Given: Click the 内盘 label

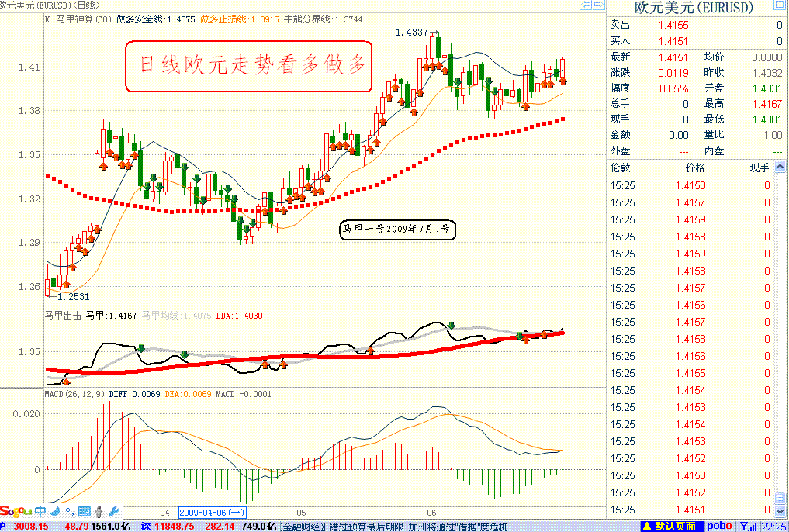Looking at the screenshot, I should pyautogui.click(x=714, y=150).
